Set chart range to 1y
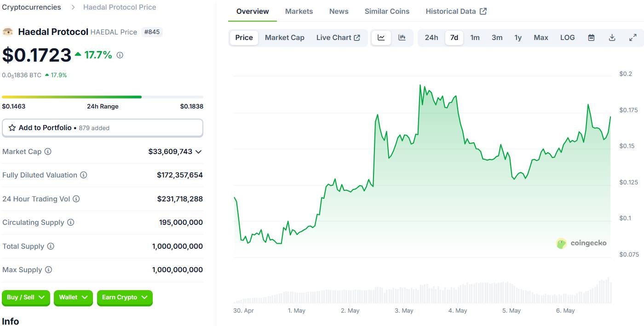 click(518, 38)
